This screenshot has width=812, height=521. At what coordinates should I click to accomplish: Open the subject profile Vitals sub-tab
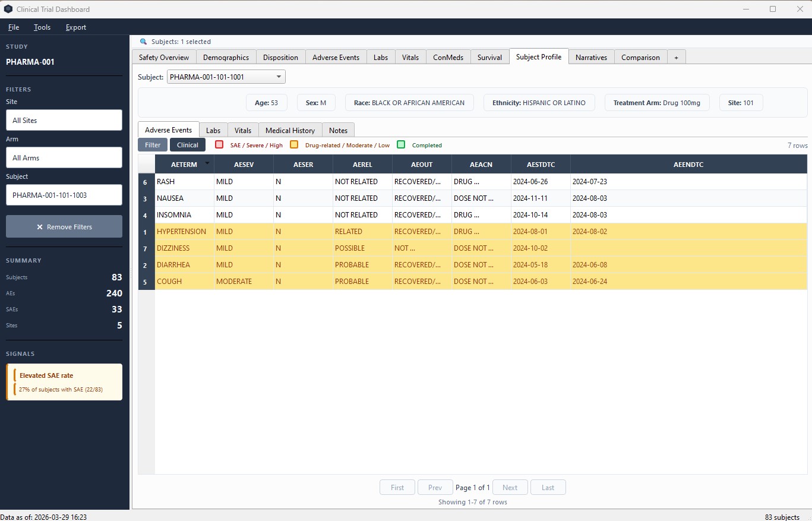[x=243, y=130]
